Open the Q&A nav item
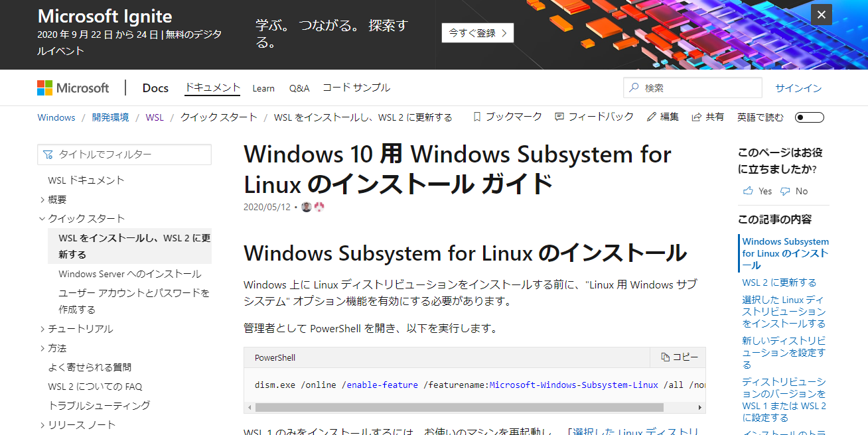 299,88
